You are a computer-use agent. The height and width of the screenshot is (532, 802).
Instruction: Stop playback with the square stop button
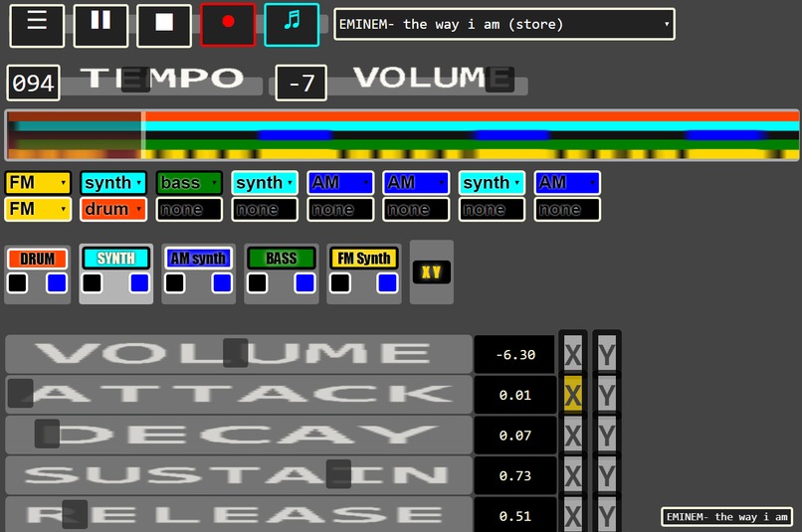point(164,26)
